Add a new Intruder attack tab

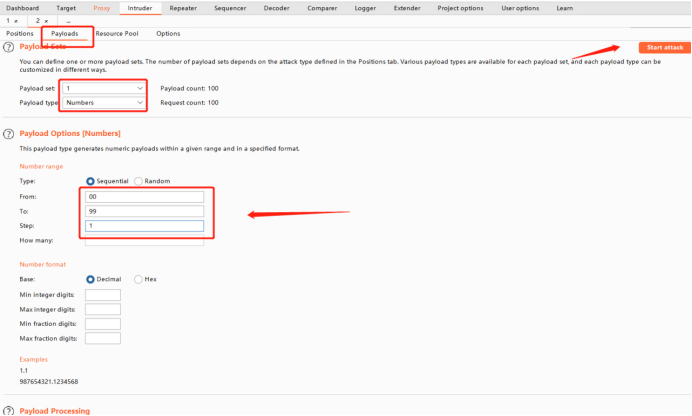[x=68, y=21]
